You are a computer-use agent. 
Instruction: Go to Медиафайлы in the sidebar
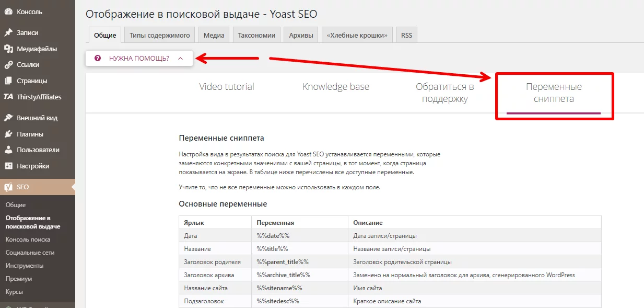click(38, 49)
